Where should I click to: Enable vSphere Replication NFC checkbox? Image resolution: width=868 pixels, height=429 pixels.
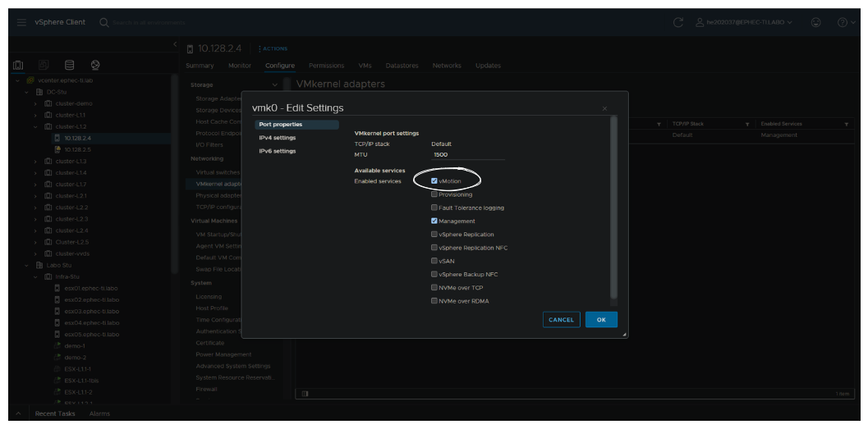point(434,247)
